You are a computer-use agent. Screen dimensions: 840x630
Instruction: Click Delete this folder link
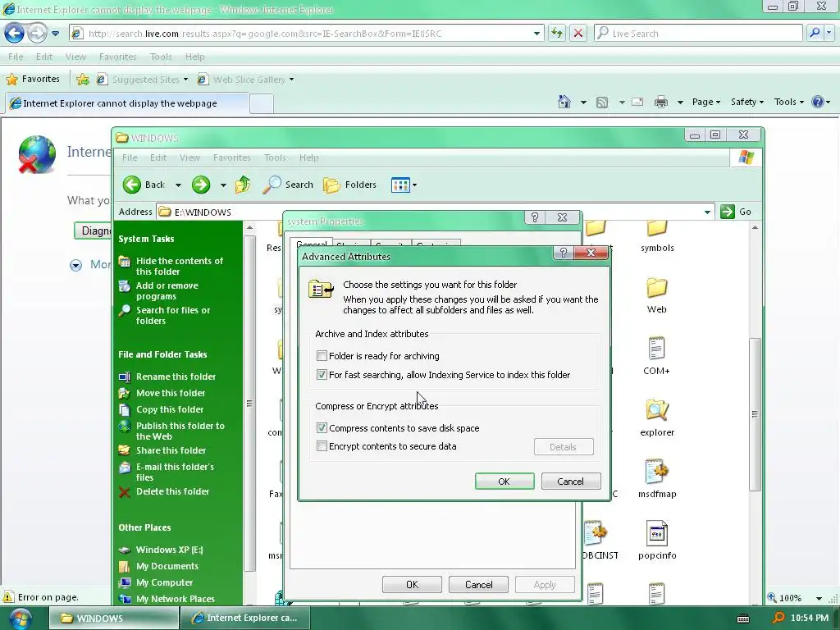[172, 491]
